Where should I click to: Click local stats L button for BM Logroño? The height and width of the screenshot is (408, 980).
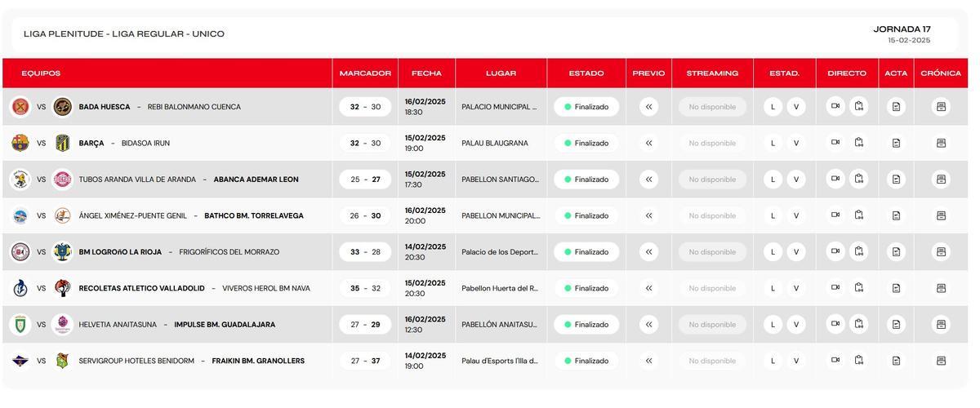773,252
